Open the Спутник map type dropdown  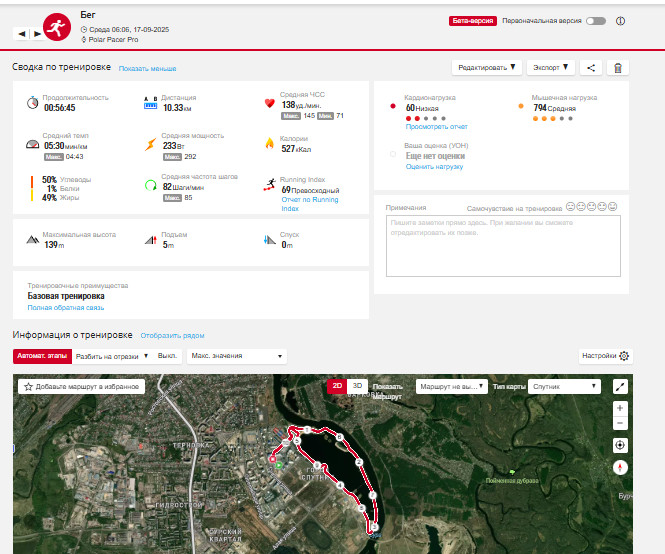pyautogui.click(x=564, y=386)
